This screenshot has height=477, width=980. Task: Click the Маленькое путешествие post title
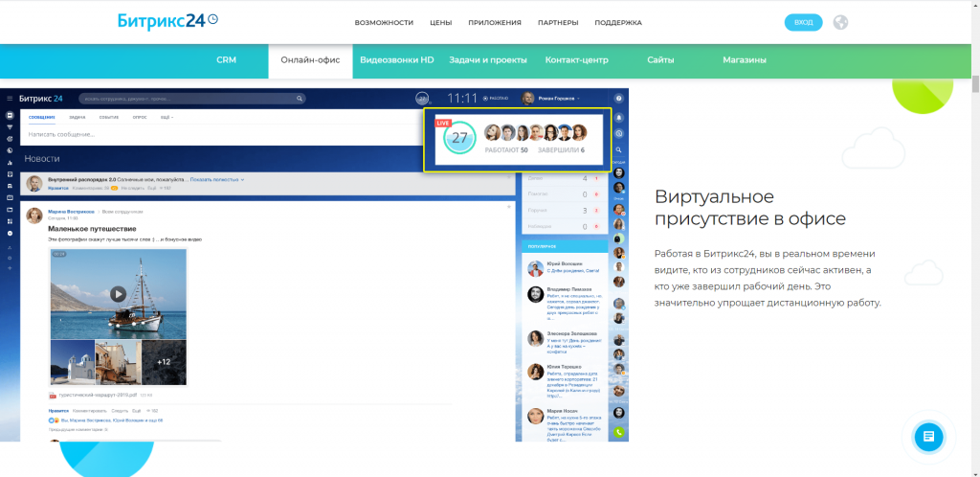92,229
